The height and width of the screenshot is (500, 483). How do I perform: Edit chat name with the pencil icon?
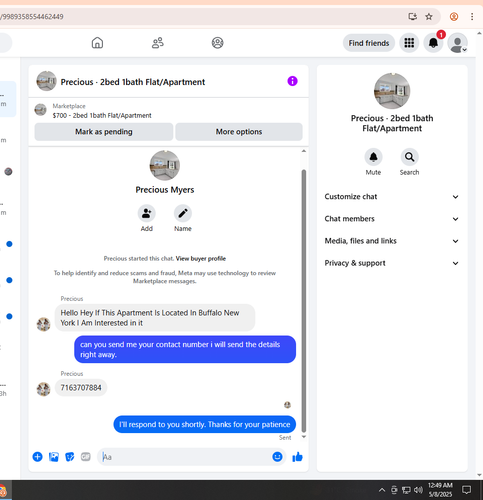[x=183, y=213]
